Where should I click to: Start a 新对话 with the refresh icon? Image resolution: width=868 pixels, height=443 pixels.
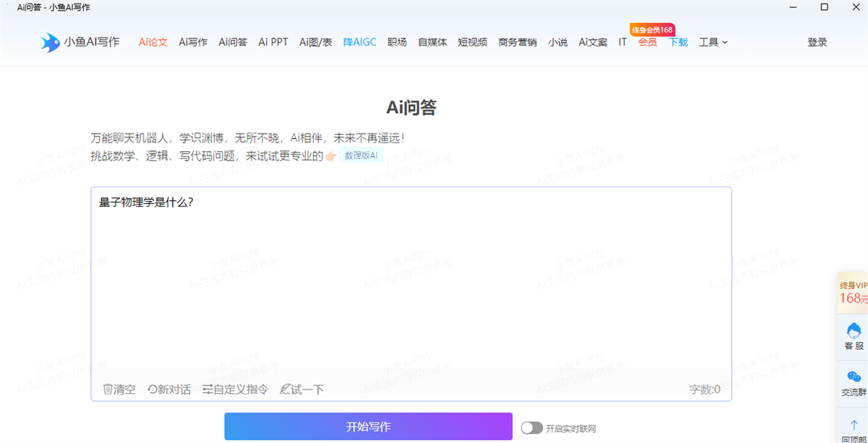170,389
